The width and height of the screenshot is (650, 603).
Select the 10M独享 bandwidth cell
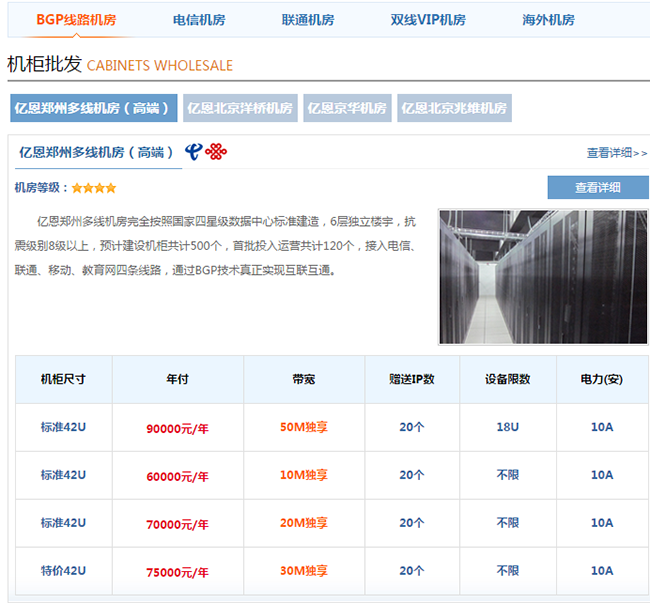click(x=304, y=475)
